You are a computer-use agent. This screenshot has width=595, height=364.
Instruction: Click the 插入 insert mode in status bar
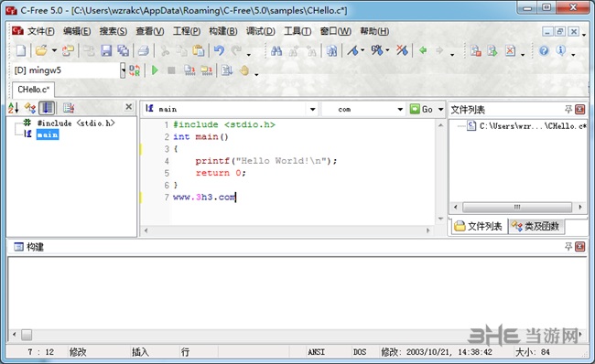click(140, 352)
